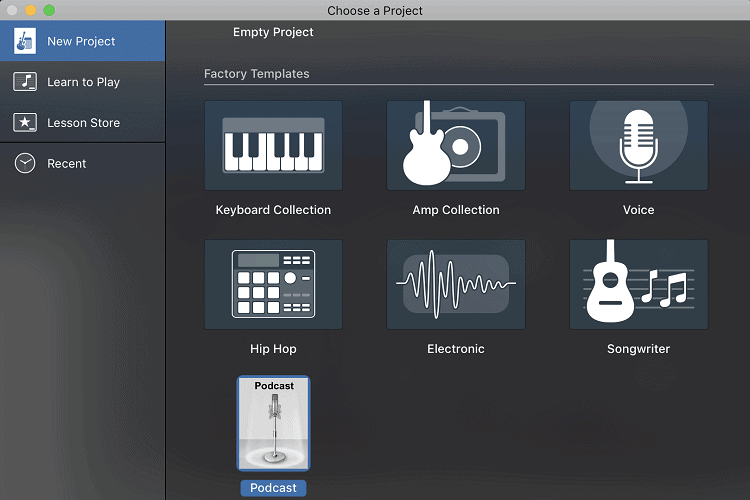
Task: Select the Hip Hop drum machine icon
Action: (273, 284)
